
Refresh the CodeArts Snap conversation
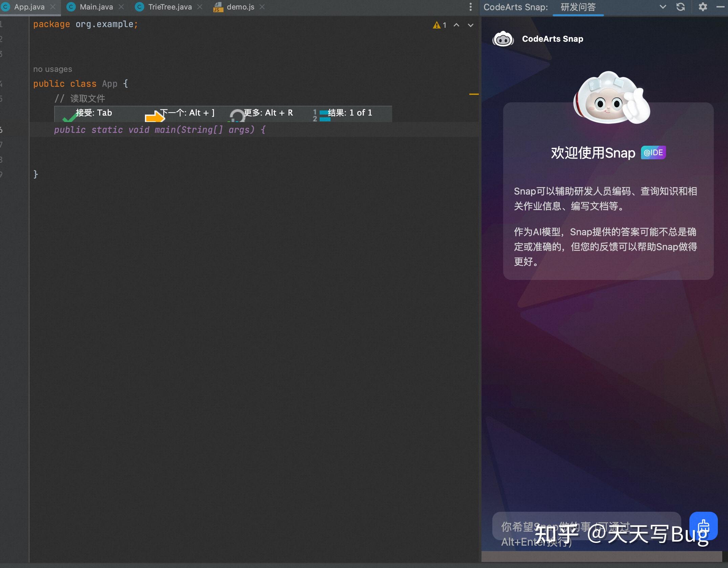coord(681,7)
